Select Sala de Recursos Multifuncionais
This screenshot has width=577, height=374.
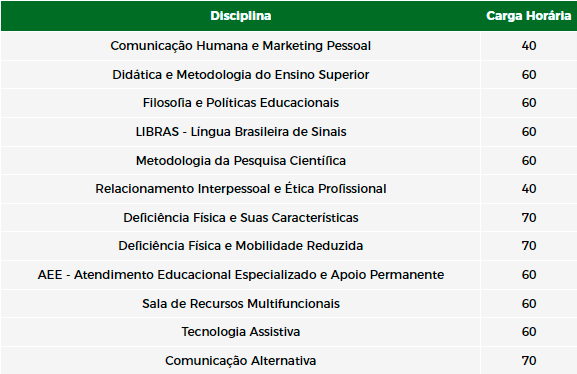(x=241, y=304)
